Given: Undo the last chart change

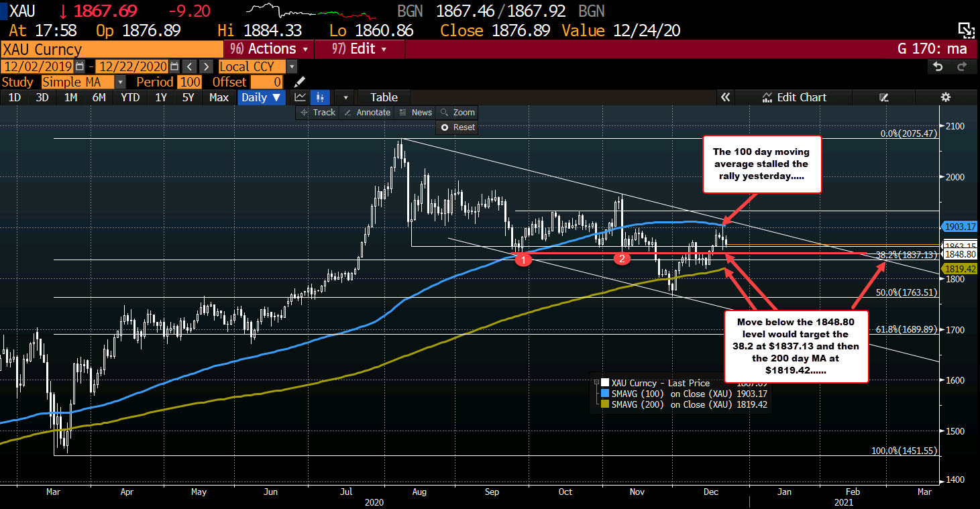Looking at the screenshot, I should tap(938, 66).
